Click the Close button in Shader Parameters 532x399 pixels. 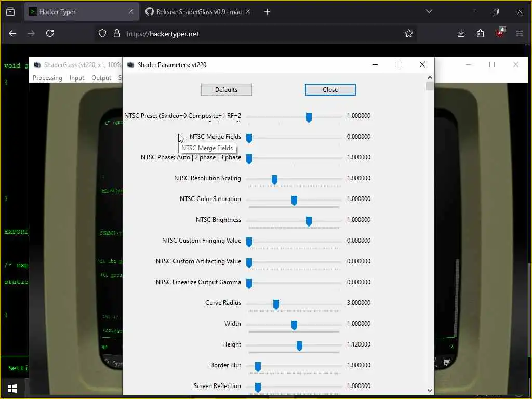click(330, 89)
